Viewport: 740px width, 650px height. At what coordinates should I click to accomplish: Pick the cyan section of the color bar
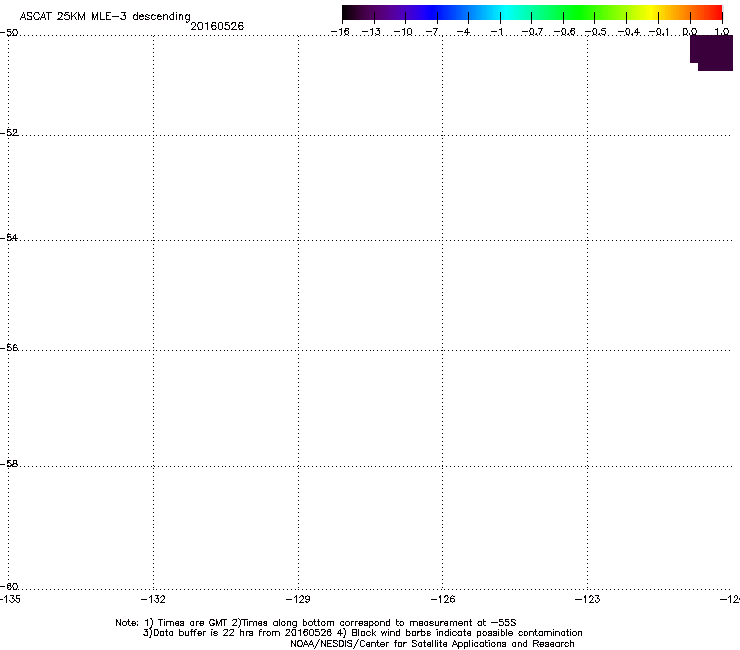[x=507, y=12]
